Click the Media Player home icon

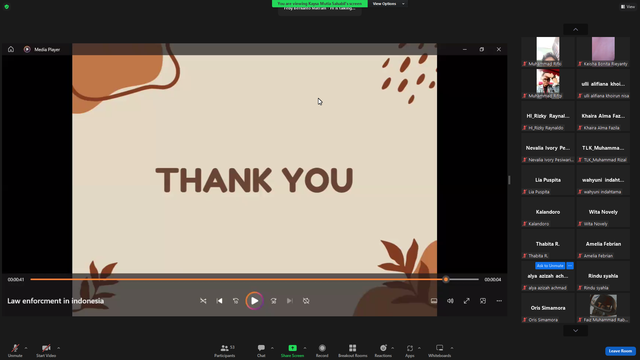(11, 49)
